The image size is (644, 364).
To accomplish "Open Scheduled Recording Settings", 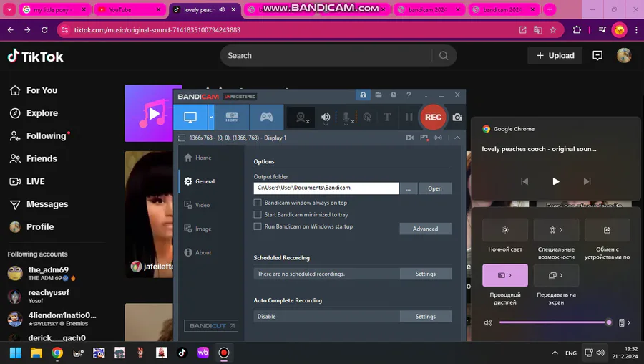I will pos(426,274).
